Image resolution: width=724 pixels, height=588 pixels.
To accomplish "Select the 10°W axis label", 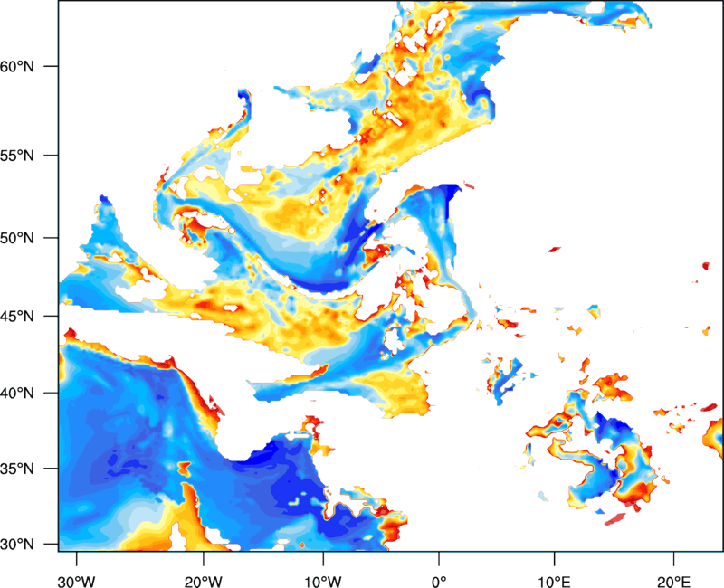I will click(x=323, y=582).
